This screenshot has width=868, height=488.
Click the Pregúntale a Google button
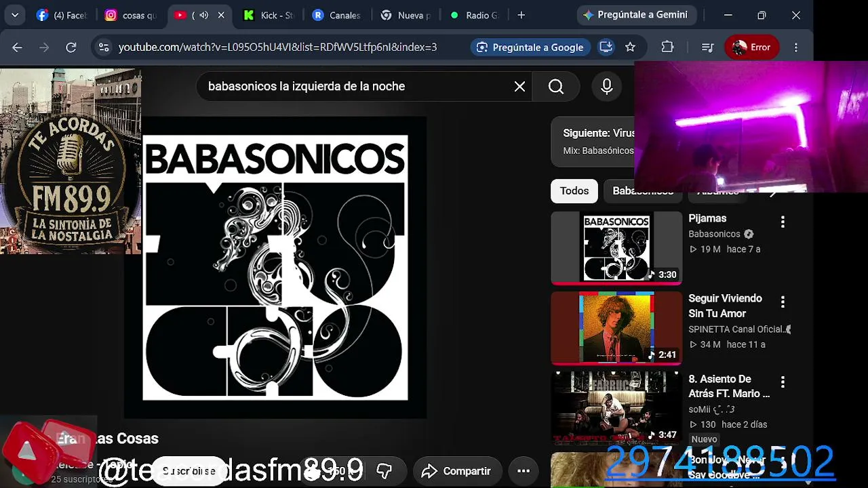(530, 47)
